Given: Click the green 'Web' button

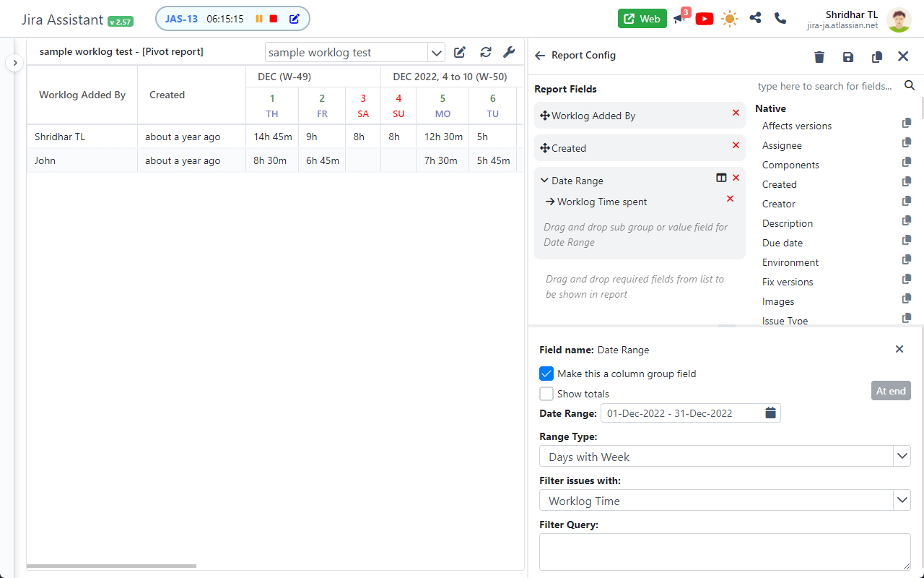Looking at the screenshot, I should (642, 19).
